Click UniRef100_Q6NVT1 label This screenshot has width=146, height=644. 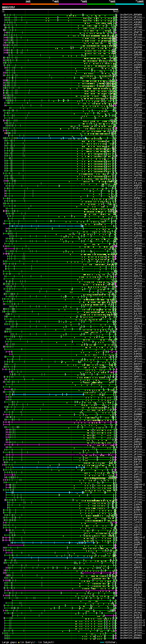tap(131, 376)
